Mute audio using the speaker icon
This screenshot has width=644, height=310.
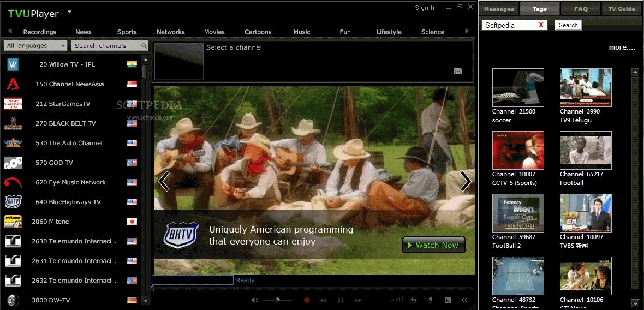(x=255, y=300)
